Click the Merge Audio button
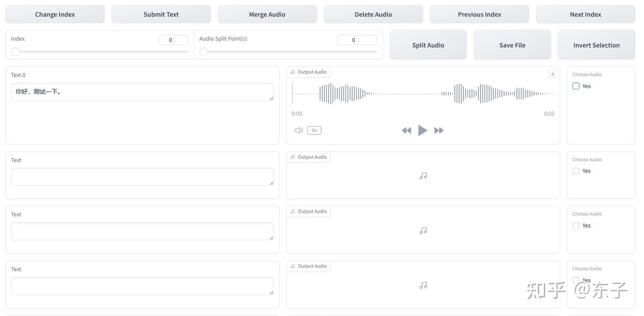Image resolution: width=644 pixels, height=316 pixels. pyautogui.click(x=267, y=14)
